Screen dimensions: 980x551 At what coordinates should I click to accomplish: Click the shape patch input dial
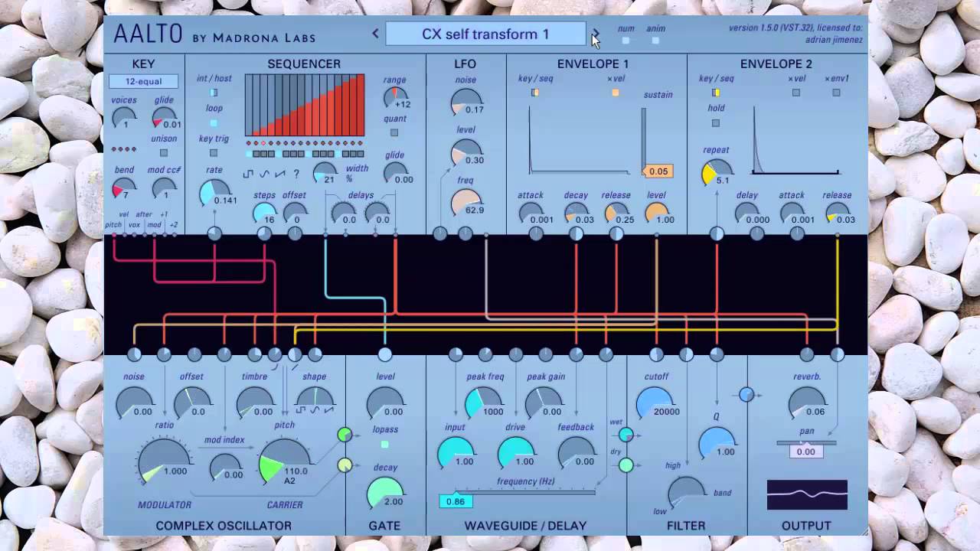click(x=315, y=354)
